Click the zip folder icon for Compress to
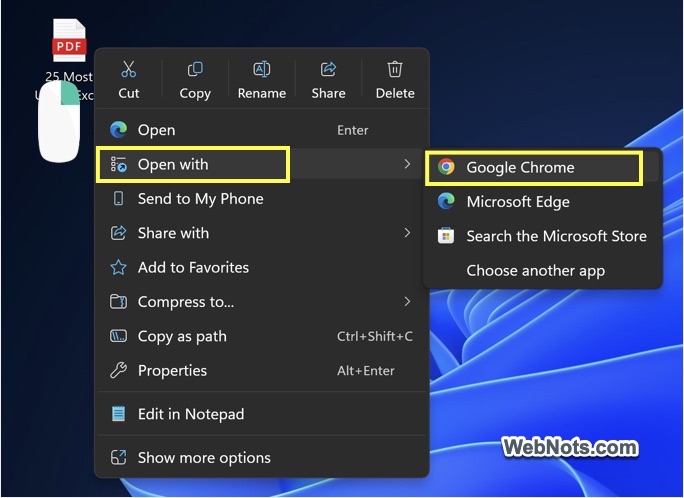 [x=118, y=302]
